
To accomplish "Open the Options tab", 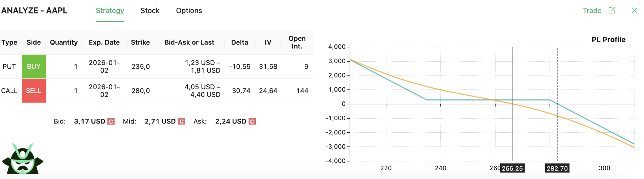I will click(189, 11).
